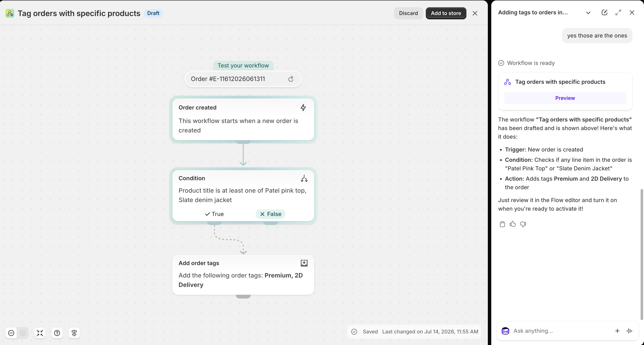644x345 pixels.
Task: Give the response a thumbs up
Action: [x=512, y=224]
